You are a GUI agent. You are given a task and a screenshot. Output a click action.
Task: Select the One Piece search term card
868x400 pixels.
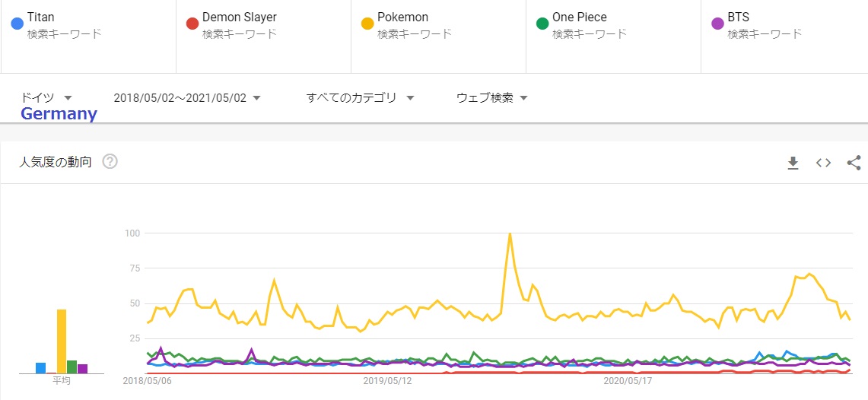[613, 37]
